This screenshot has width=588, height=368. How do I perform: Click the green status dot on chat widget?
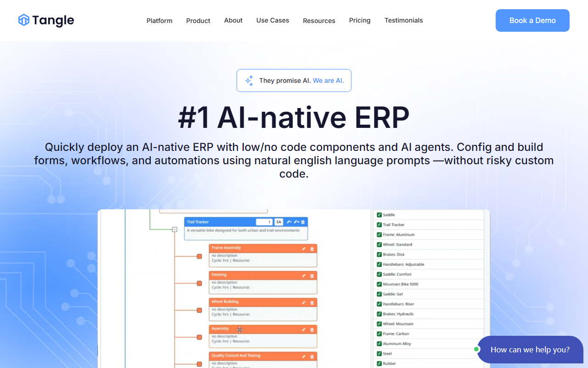tap(476, 349)
